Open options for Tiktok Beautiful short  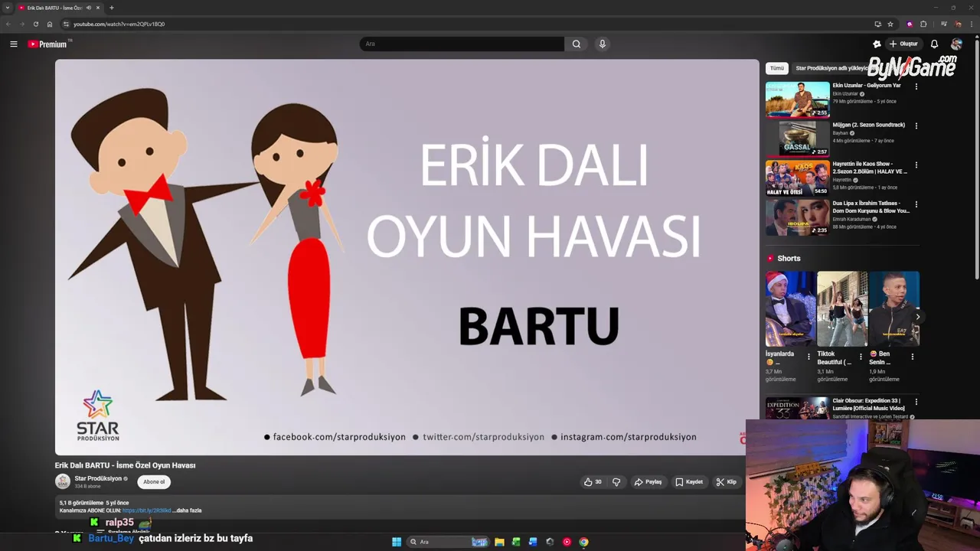click(x=861, y=357)
